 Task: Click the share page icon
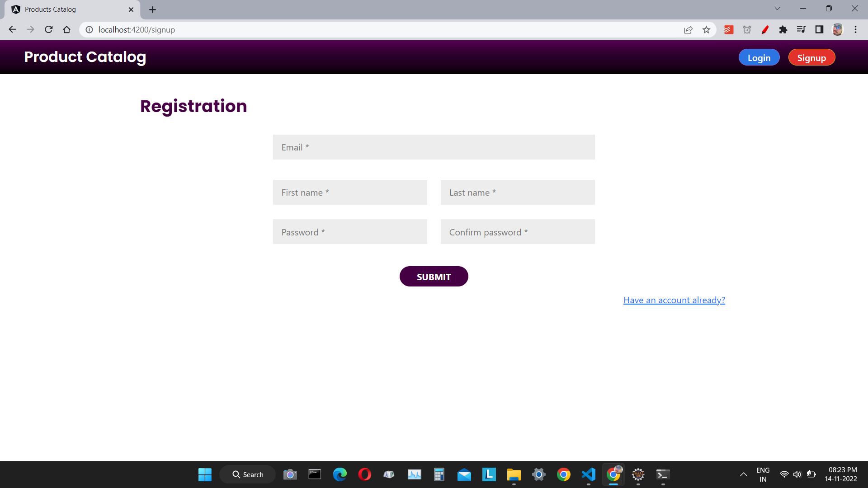[x=688, y=30]
